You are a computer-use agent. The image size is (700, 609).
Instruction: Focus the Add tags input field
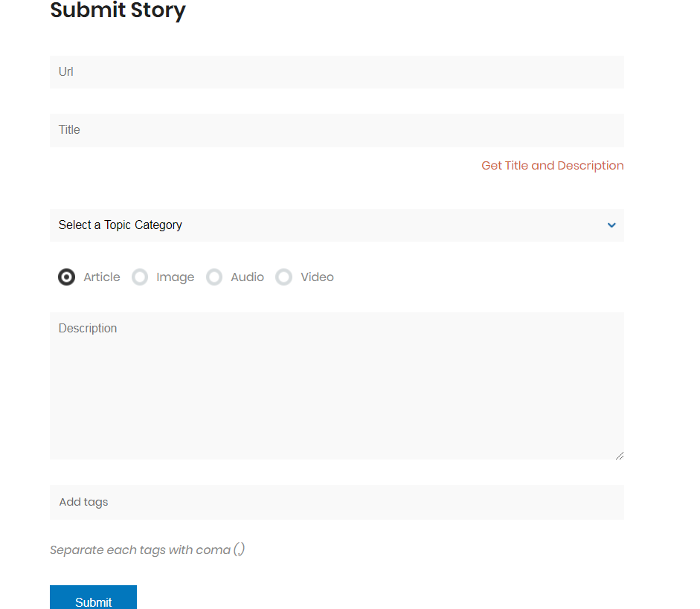pos(337,503)
